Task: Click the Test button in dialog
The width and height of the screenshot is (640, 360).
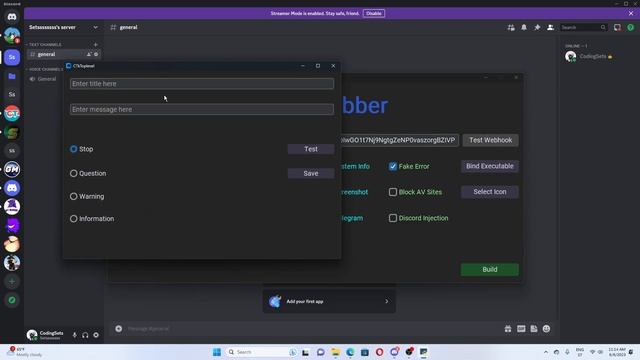Action: click(x=311, y=149)
